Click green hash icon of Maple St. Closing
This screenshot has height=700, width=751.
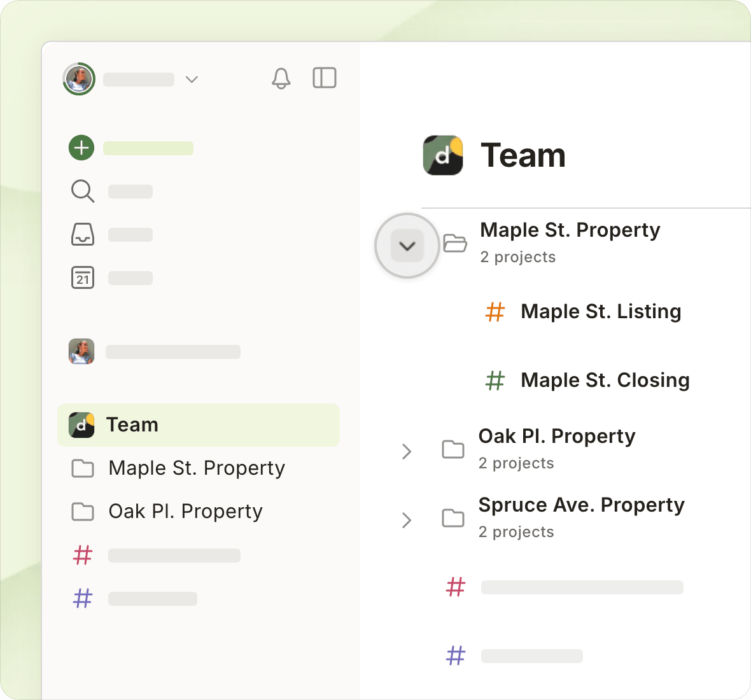coord(495,381)
